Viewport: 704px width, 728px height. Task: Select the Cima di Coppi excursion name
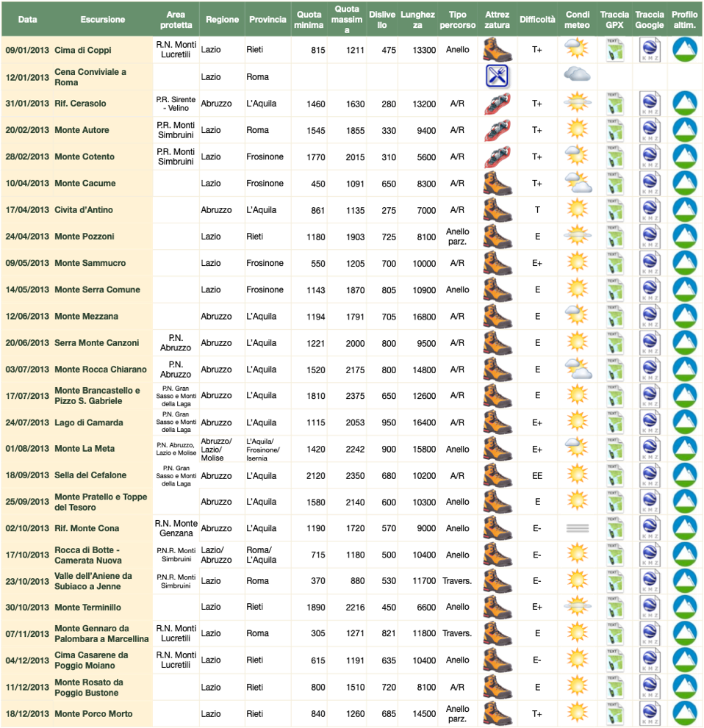coord(82,50)
